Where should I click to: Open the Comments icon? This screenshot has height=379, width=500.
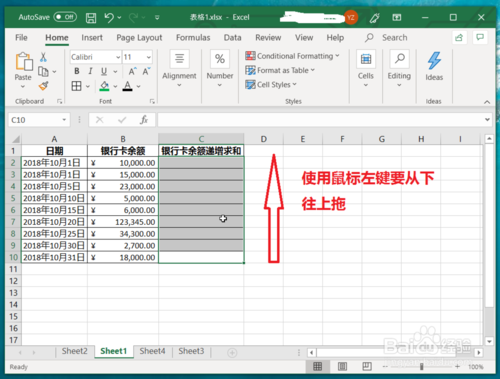pyautogui.click(x=480, y=37)
